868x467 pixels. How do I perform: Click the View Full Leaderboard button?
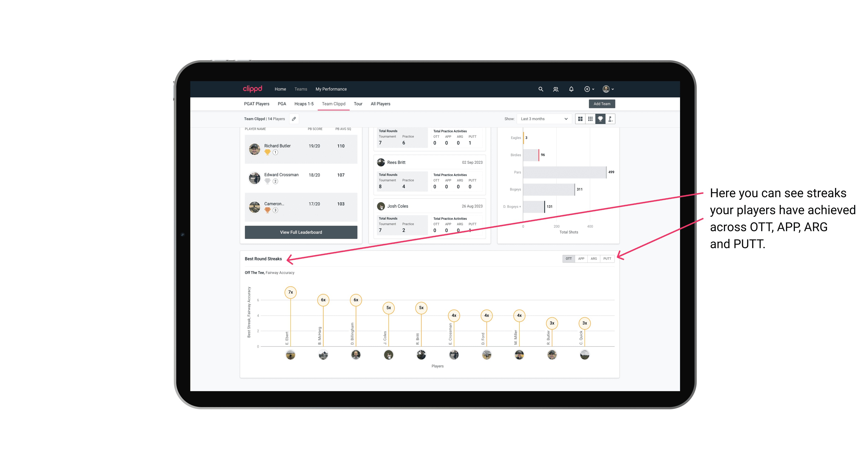[x=301, y=232]
